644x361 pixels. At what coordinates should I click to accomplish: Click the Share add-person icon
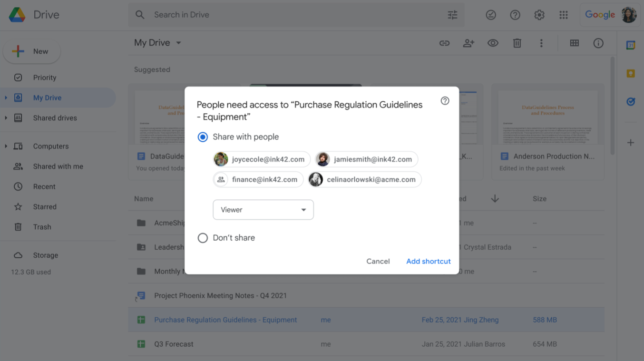click(468, 43)
